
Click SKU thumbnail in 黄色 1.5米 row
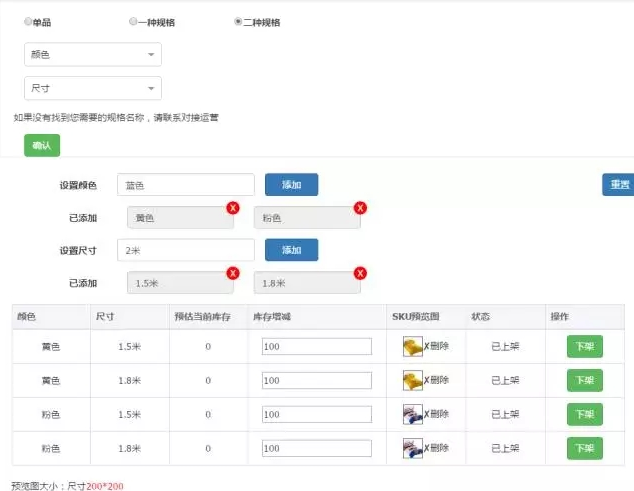click(412, 346)
